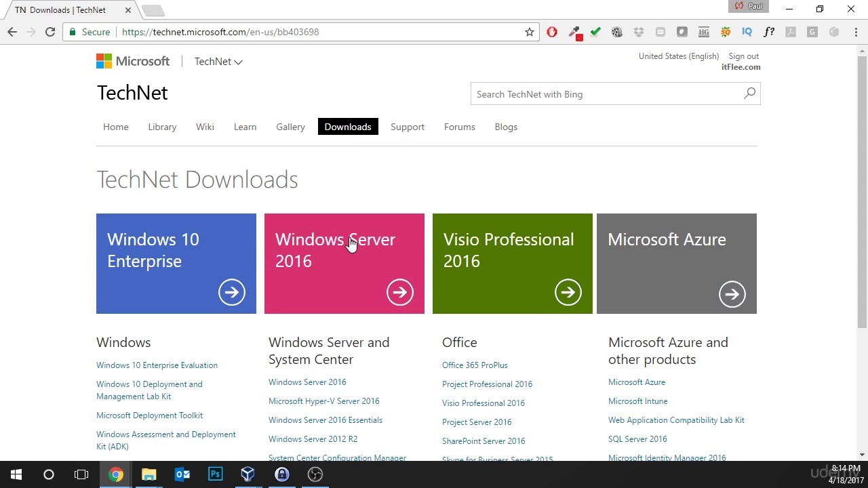The image size is (868, 488).
Task: Click the arrow circle on Windows 10 Enterprise tile
Action: (232, 292)
